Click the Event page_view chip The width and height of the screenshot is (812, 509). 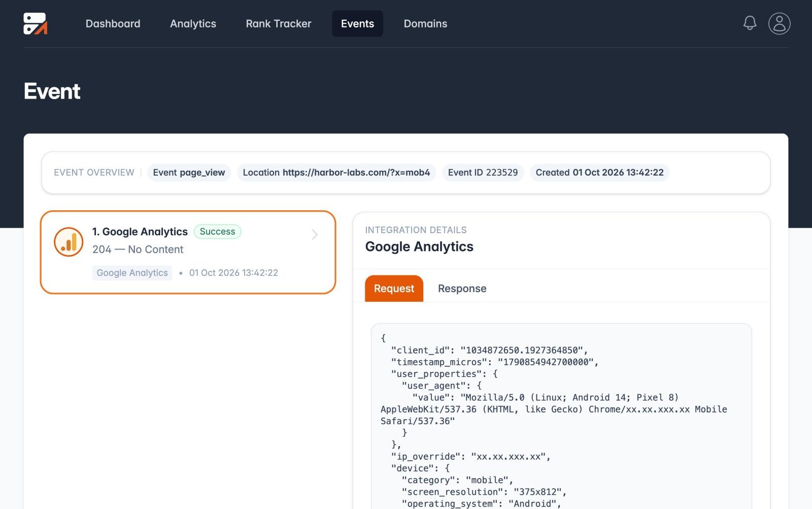[189, 173]
